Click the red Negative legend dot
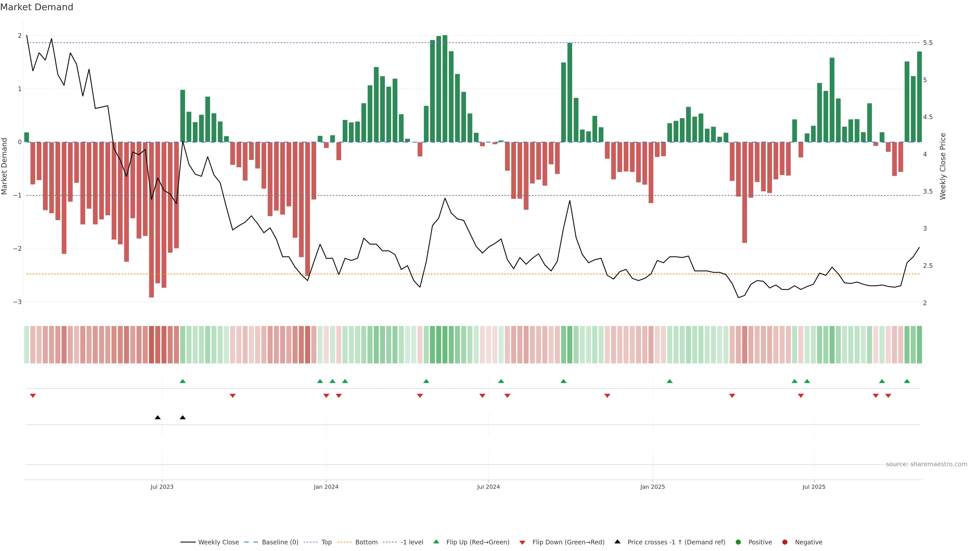Viewport: 980px width, 551px height. point(785,542)
